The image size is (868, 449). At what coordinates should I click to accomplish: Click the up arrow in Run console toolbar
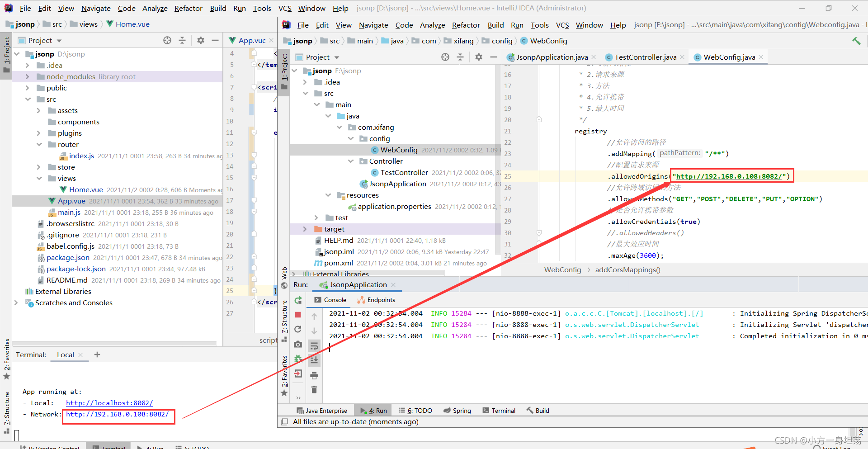[314, 317]
